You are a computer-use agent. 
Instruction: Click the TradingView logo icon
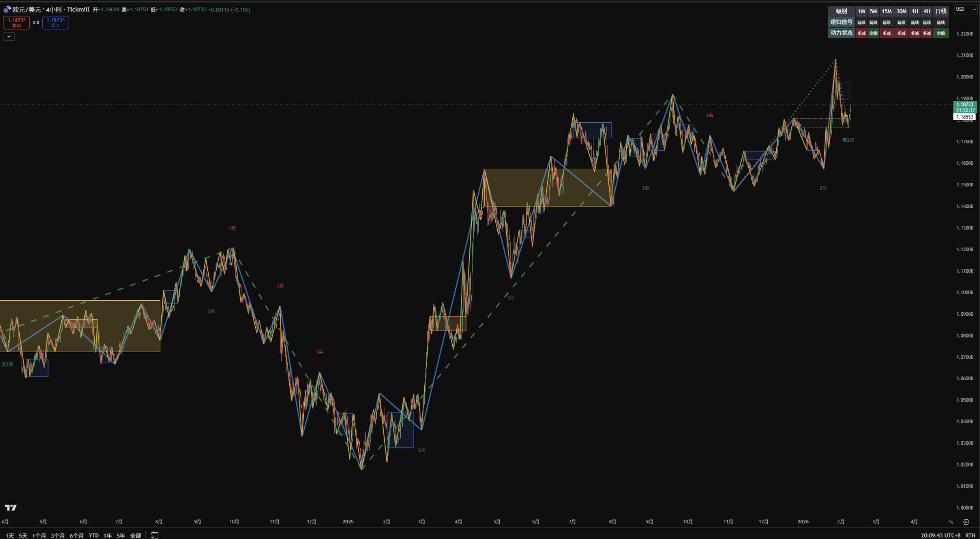pos(11,508)
